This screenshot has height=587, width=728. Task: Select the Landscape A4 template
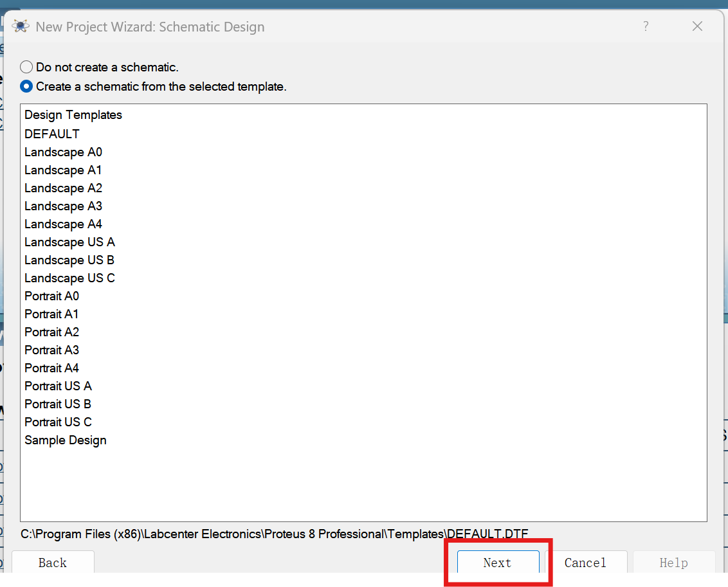63,224
